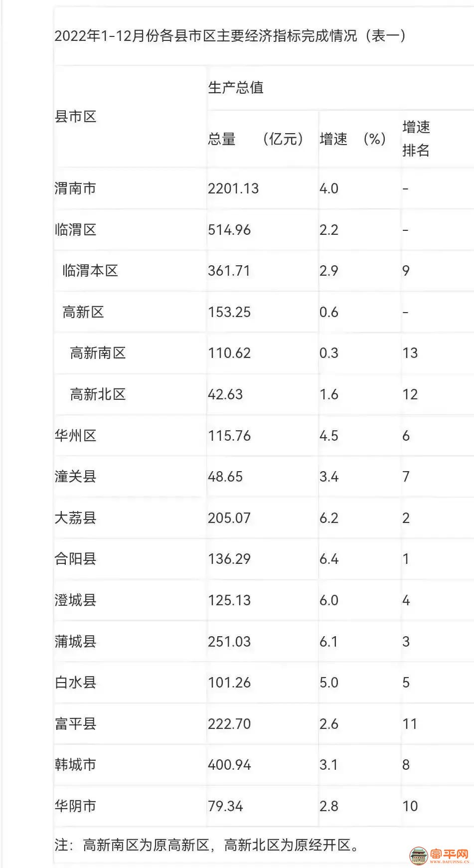
Task: Select the 临渭本区 row label
Action: point(90,271)
